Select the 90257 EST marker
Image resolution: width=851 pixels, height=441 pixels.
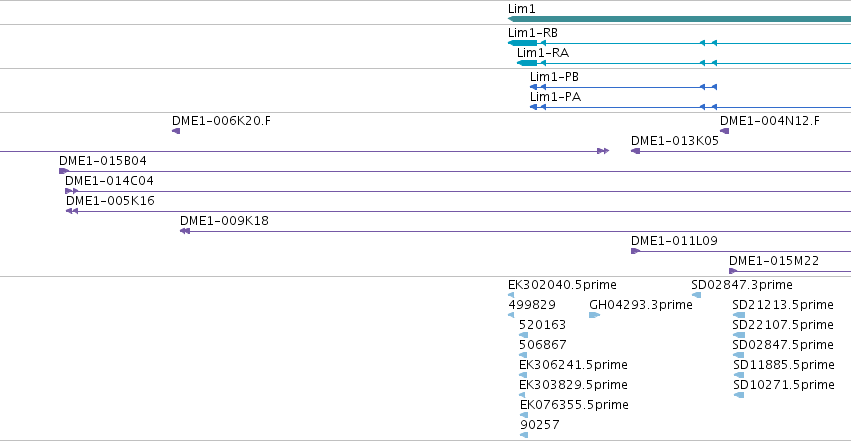[x=524, y=435]
